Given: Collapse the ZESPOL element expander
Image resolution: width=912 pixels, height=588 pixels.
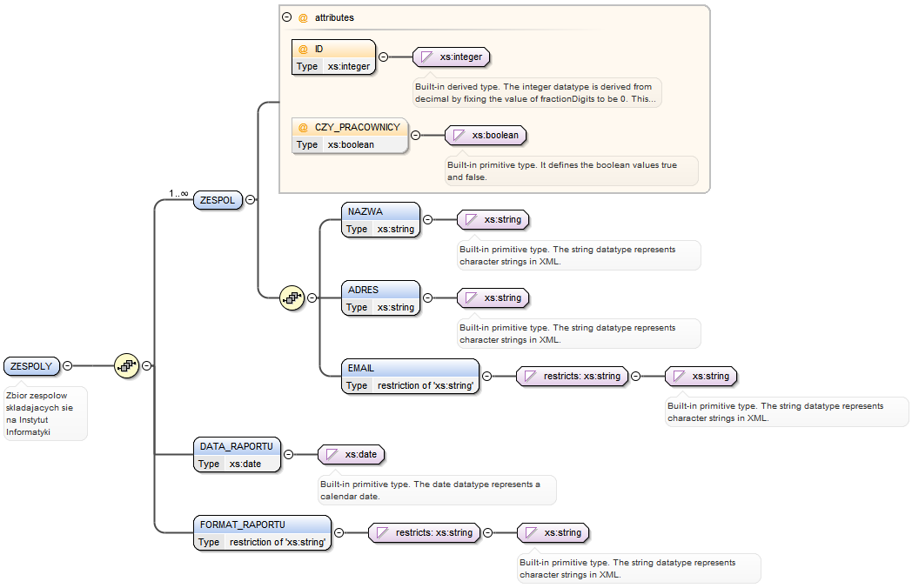Looking at the screenshot, I should (250, 199).
